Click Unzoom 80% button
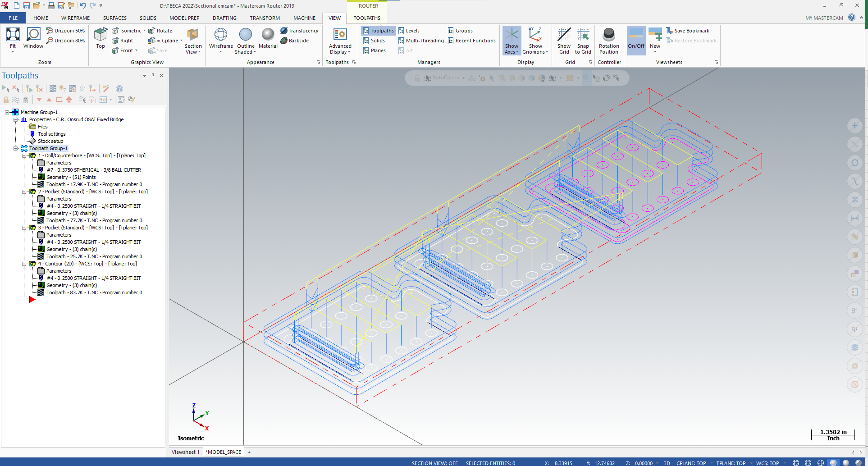 click(65, 41)
